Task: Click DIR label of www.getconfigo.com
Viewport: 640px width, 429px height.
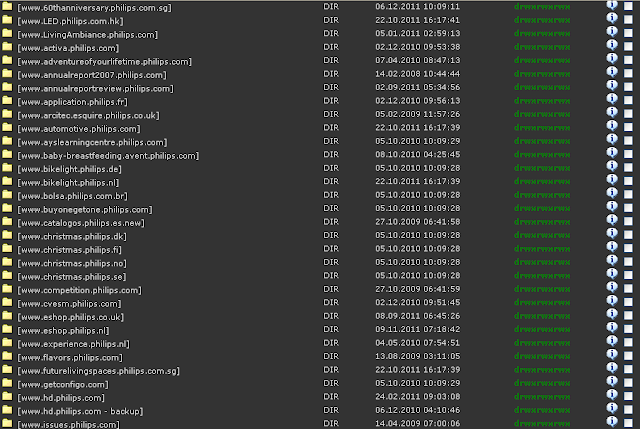Action: point(331,383)
